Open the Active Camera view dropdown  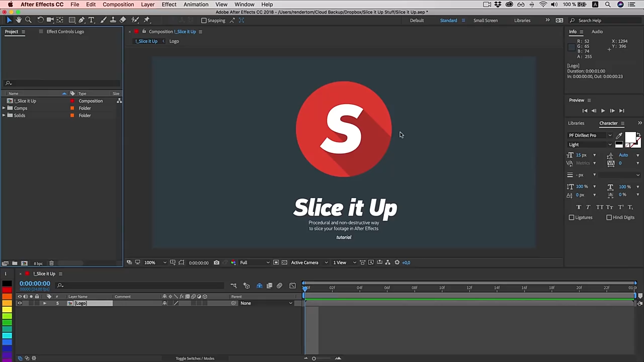tap(309, 262)
